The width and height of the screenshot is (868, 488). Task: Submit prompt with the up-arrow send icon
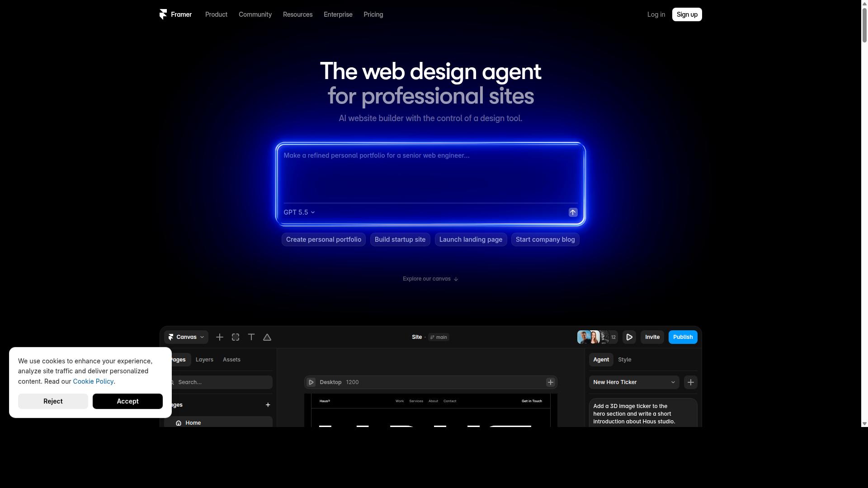point(573,212)
